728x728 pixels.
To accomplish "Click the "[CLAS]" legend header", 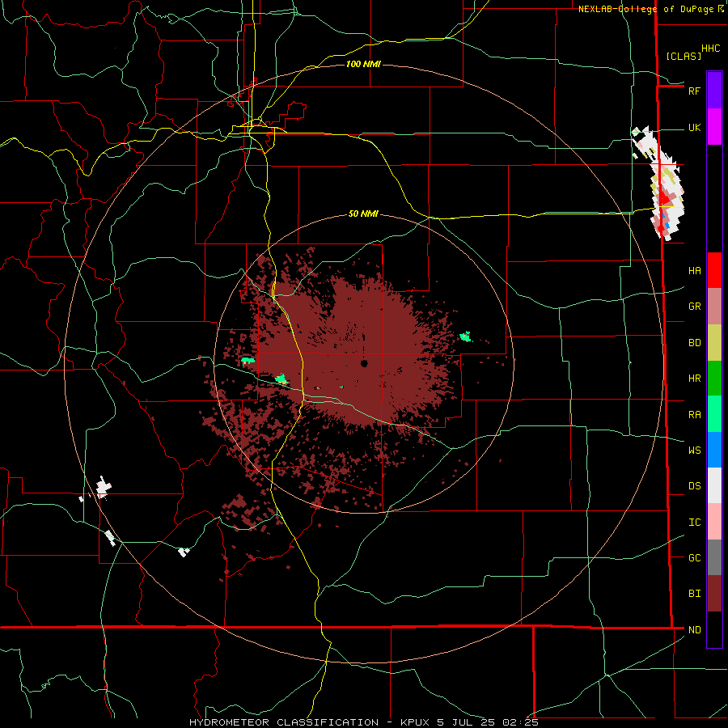I will (684, 56).
